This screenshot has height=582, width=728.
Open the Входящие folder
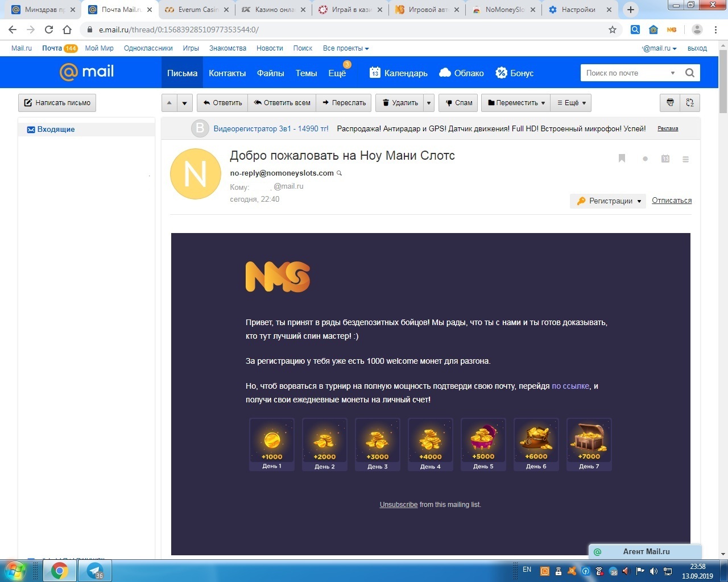pyautogui.click(x=56, y=130)
